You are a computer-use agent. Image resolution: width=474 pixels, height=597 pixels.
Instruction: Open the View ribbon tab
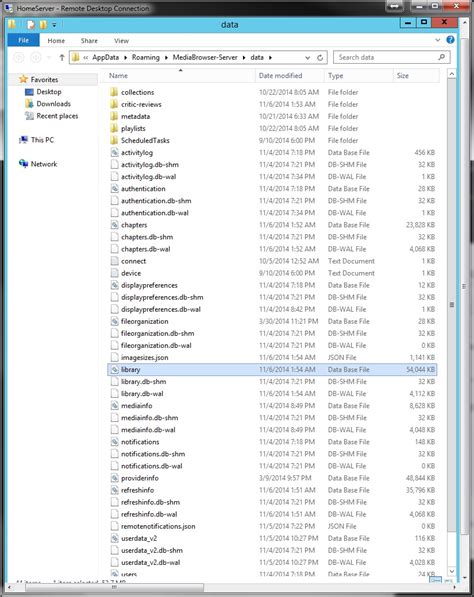121,40
